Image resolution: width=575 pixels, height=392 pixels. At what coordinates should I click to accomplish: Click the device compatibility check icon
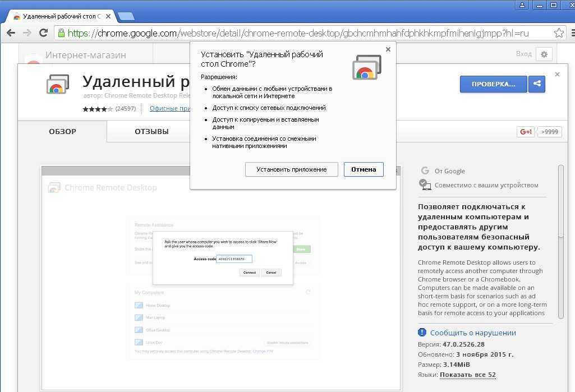tap(425, 185)
